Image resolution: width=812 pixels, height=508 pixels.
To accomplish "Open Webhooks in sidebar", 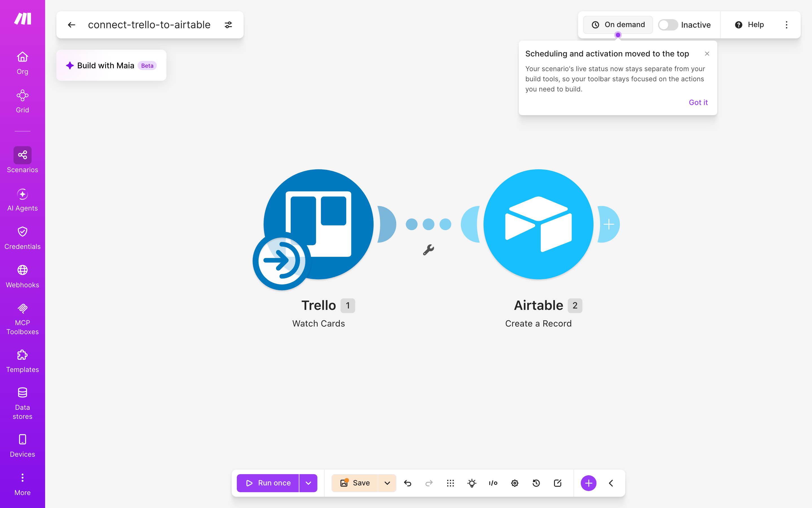I will point(23,277).
